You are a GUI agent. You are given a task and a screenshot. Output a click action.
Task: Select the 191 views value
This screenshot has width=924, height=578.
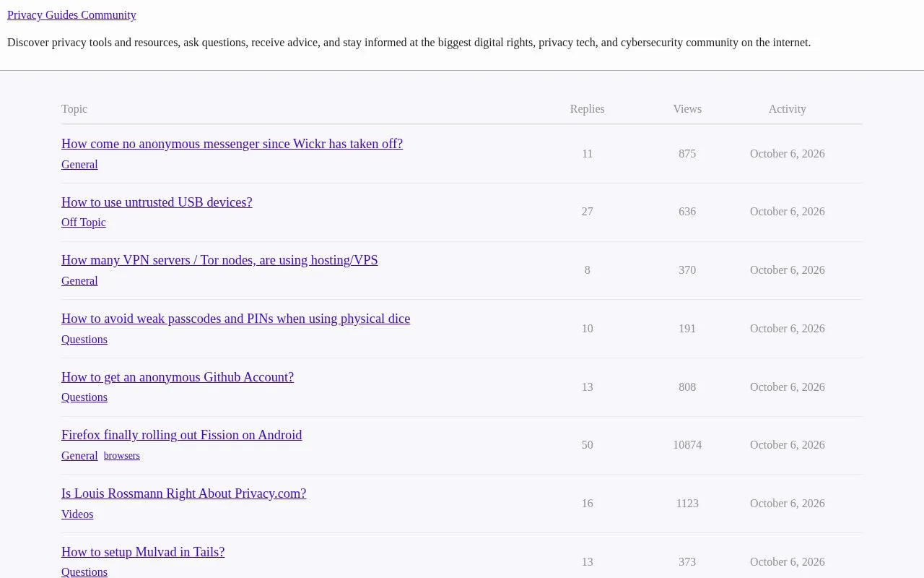coord(687,329)
